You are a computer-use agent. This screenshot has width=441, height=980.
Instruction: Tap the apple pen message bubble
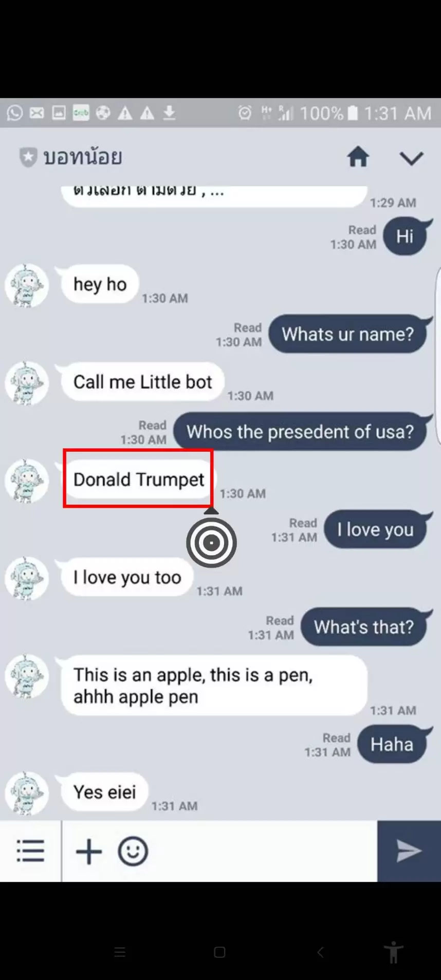point(214,686)
